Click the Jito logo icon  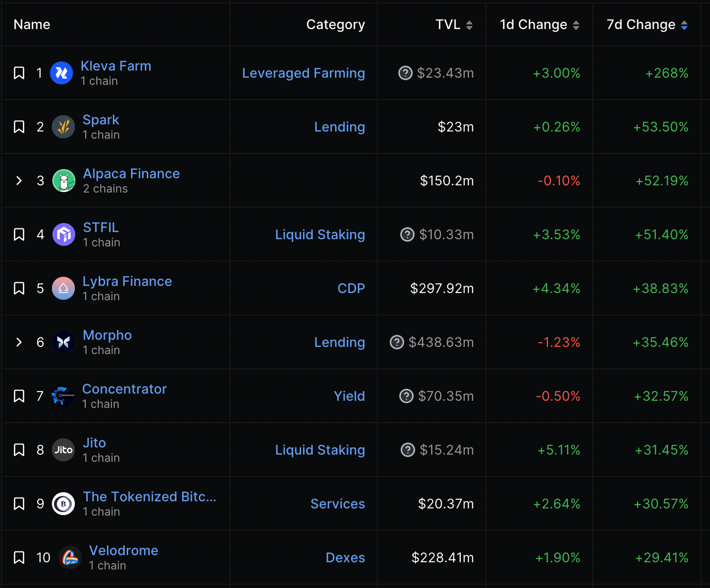(63, 450)
